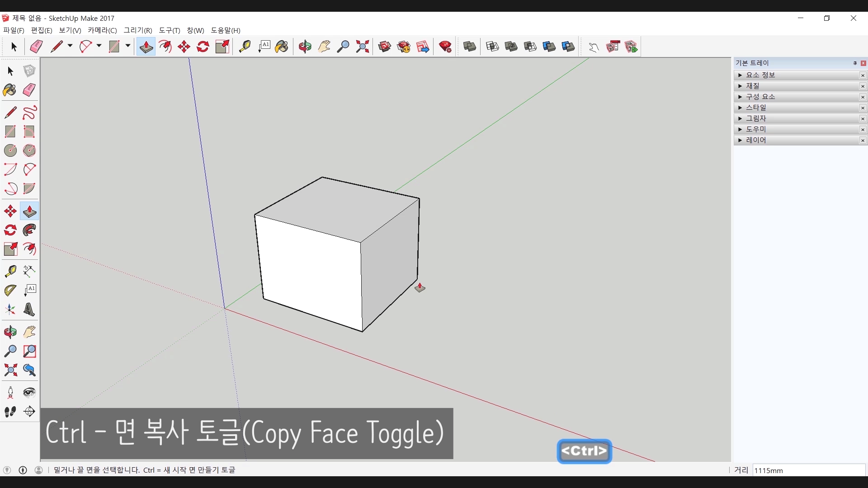This screenshot has width=868, height=488.
Task: Toggle the geo-location status icon
Action: coord(7,470)
